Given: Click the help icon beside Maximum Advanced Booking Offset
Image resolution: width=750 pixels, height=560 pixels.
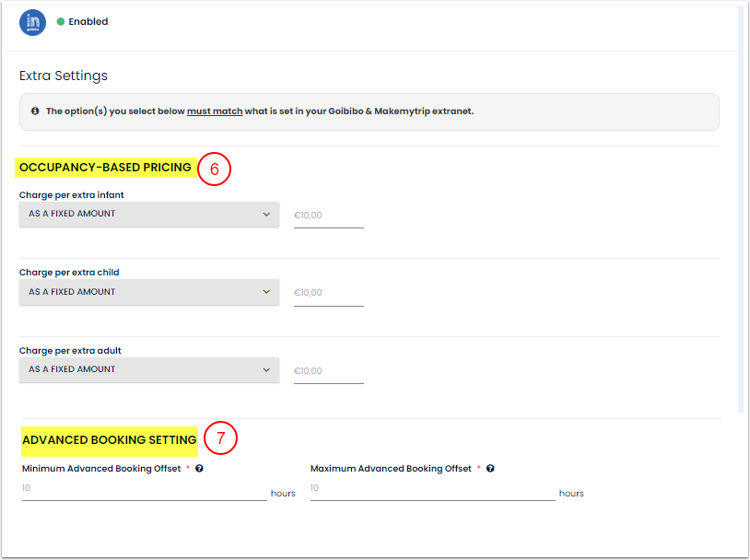Looking at the screenshot, I should point(490,469).
